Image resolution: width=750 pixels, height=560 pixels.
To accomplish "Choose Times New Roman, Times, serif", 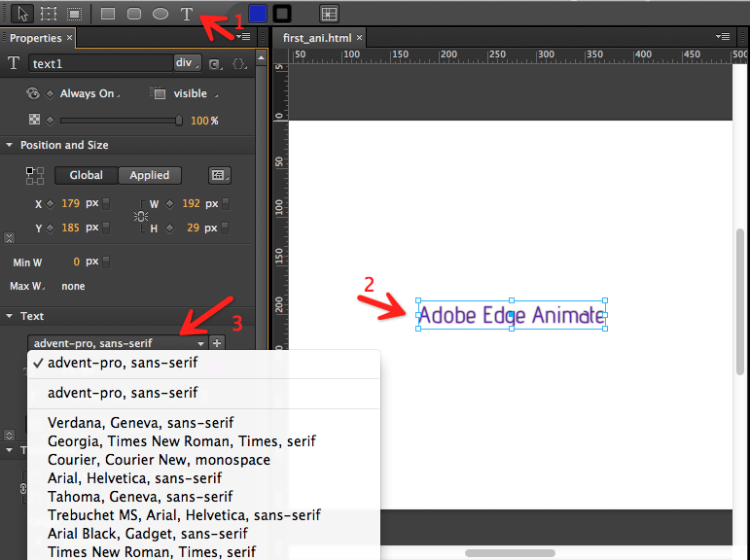I will click(203, 552).
